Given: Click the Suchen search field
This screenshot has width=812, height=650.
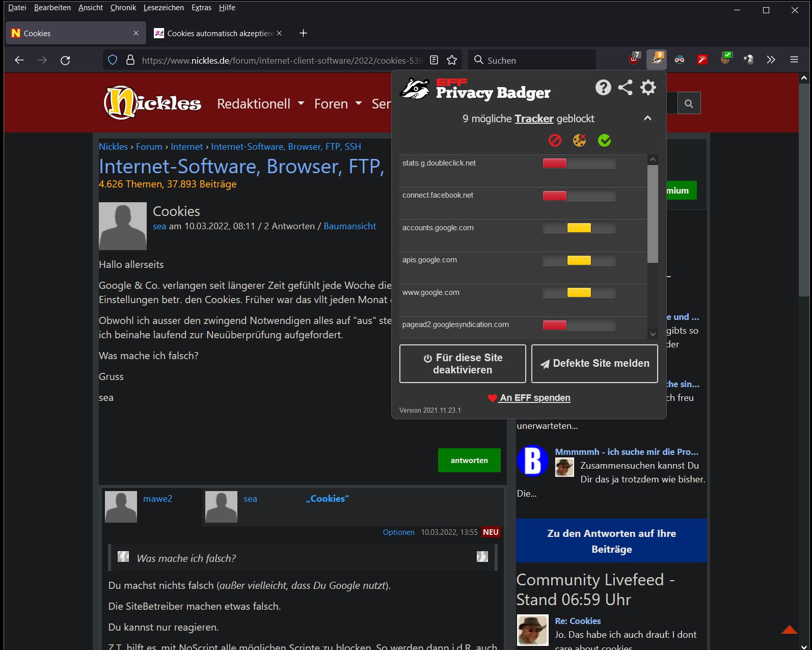Looking at the screenshot, I should (x=531, y=60).
